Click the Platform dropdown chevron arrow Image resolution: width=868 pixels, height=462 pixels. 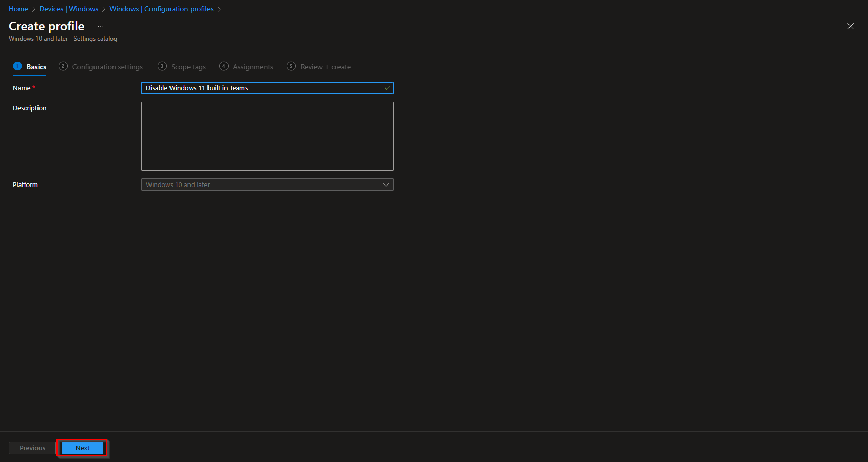386,184
